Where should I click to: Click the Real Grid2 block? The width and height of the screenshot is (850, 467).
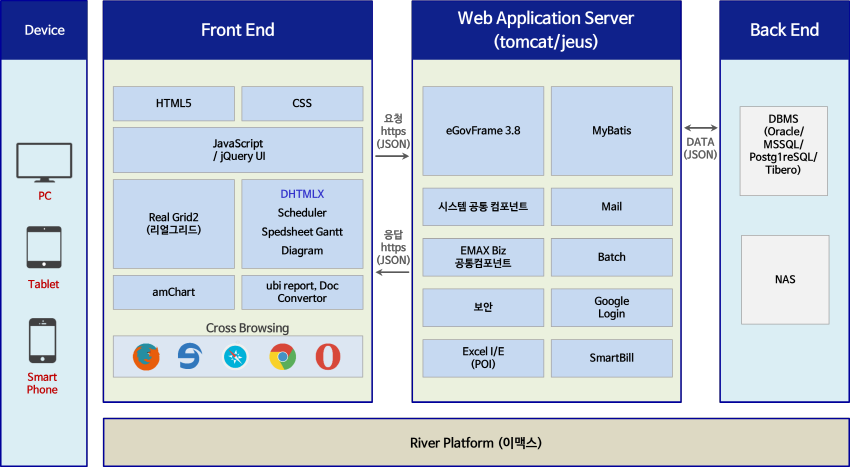click(x=174, y=223)
